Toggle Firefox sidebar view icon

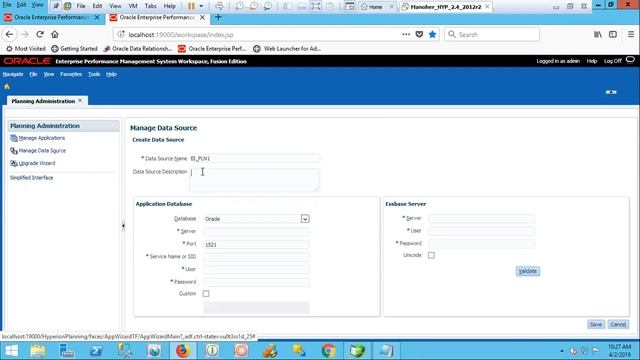(x=613, y=35)
